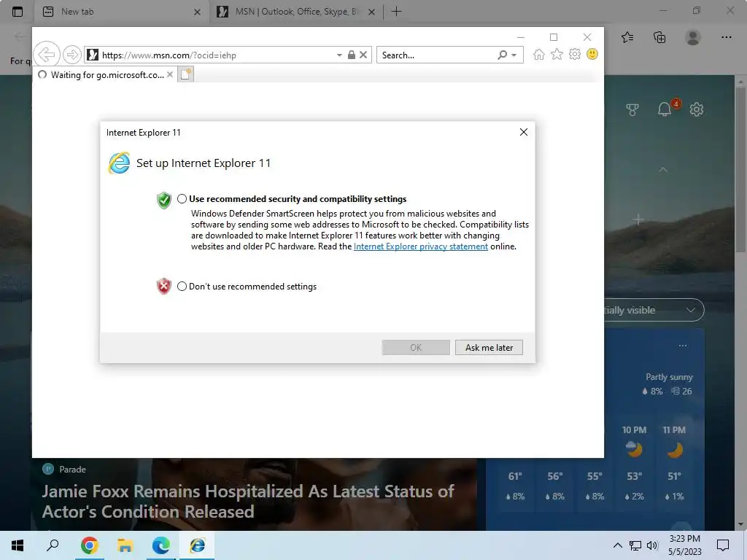The height and width of the screenshot is (560, 747).
Task: Open the IE Home icon
Action: [539, 54]
